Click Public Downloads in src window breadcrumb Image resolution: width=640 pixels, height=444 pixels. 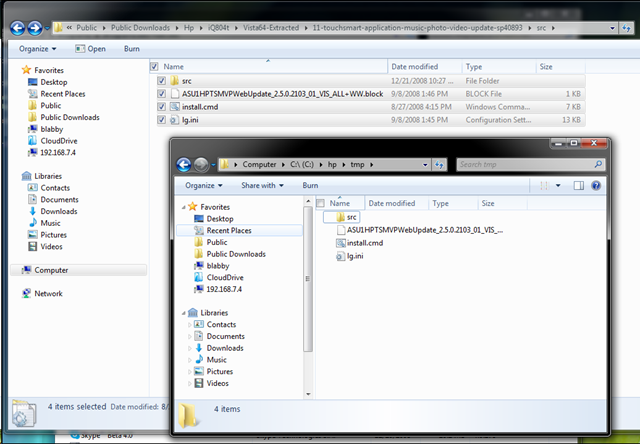tap(140, 28)
